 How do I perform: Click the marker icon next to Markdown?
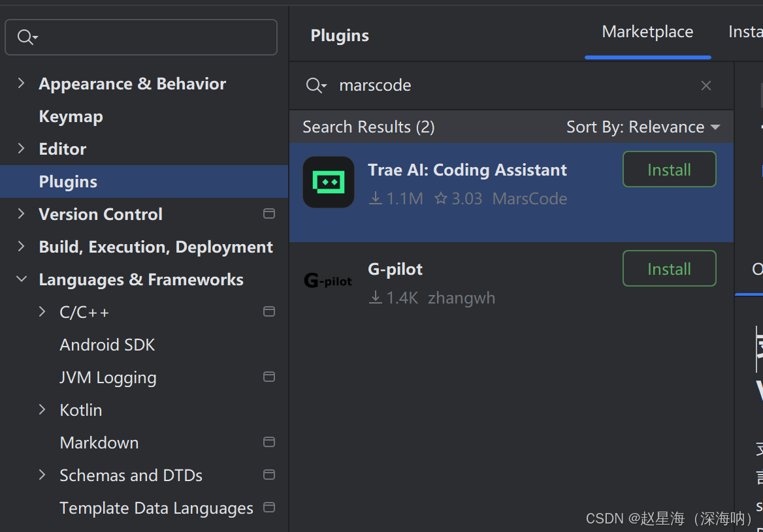pyautogui.click(x=268, y=442)
